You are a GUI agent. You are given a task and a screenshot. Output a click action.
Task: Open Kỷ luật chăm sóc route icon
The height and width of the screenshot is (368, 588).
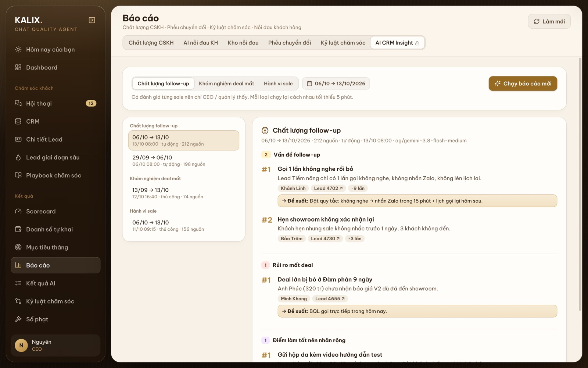point(18,301)
